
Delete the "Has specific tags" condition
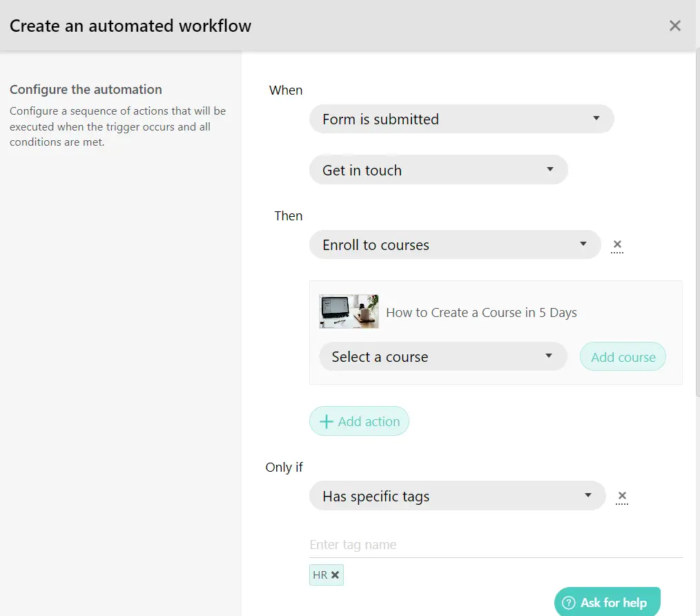tap(621, 496)
